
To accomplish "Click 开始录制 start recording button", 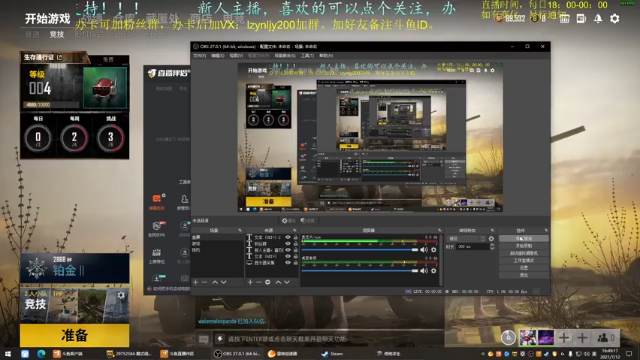I will click(x=524, y=246).
